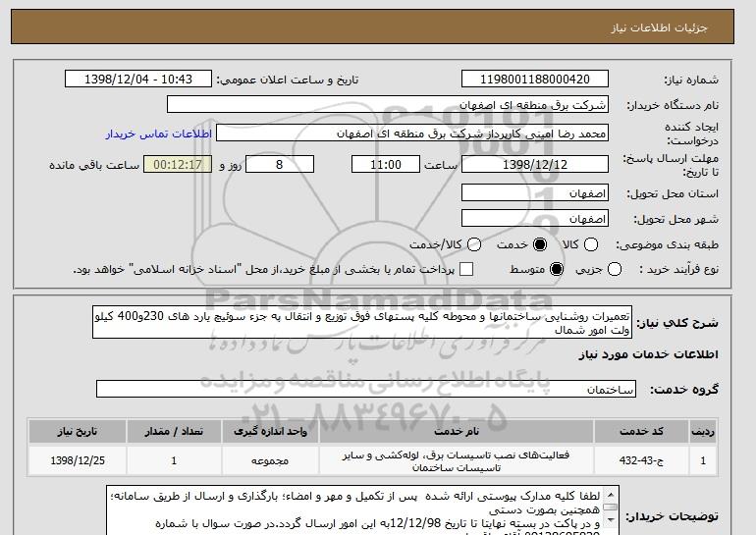Click the deadline time field 11:00
This screenshot has width=756, height=535.
click(386, 164)
